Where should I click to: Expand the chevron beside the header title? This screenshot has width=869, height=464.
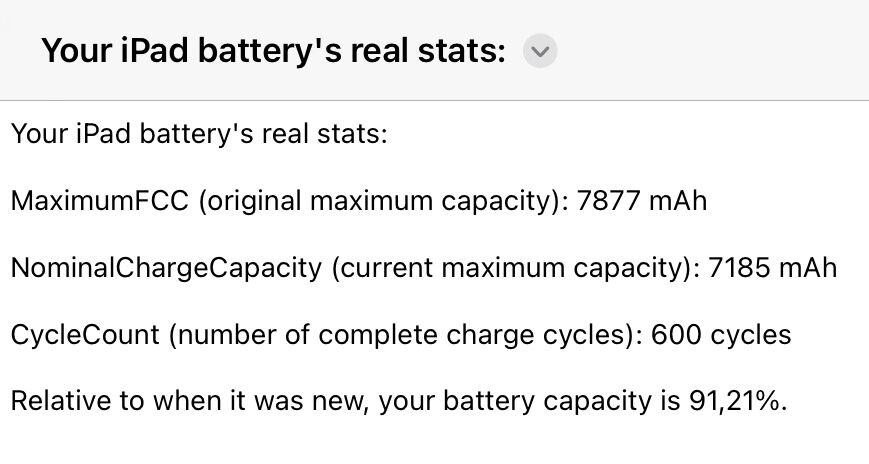[540, 51]
